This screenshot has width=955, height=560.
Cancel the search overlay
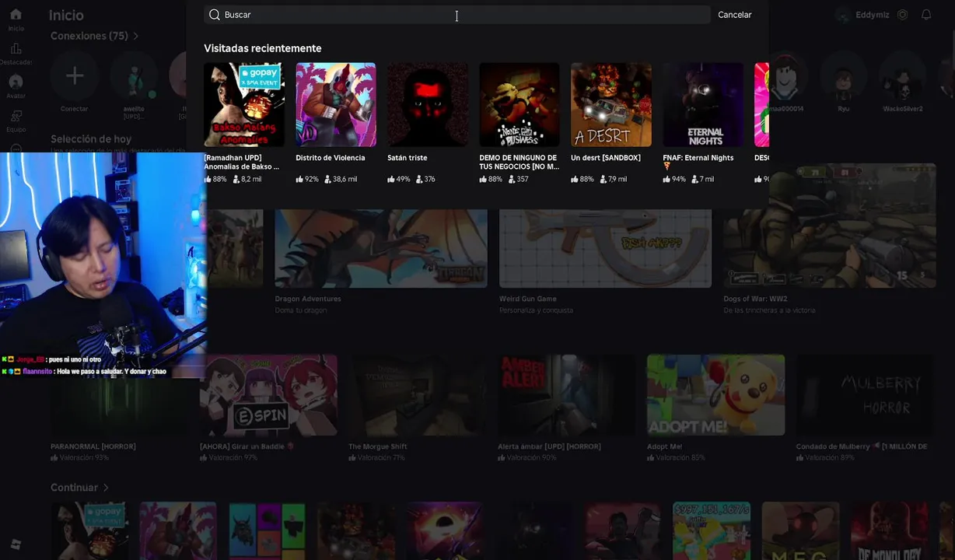[734, 15]
